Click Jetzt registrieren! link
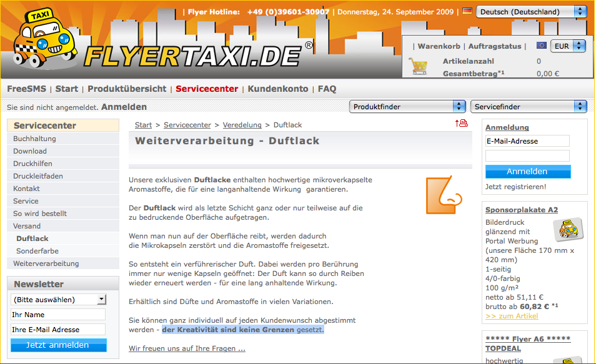This screenshot has height=364, width=596. click(x=515, y=187)
